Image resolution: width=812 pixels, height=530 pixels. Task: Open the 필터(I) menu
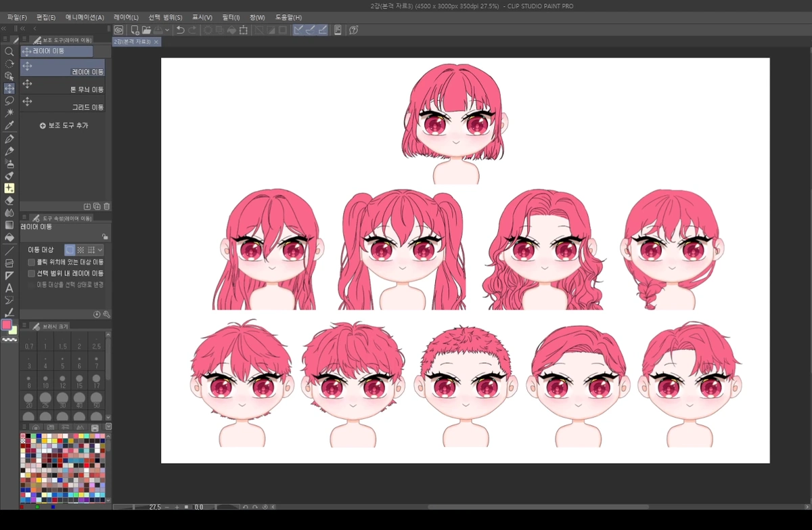[231, 17]
